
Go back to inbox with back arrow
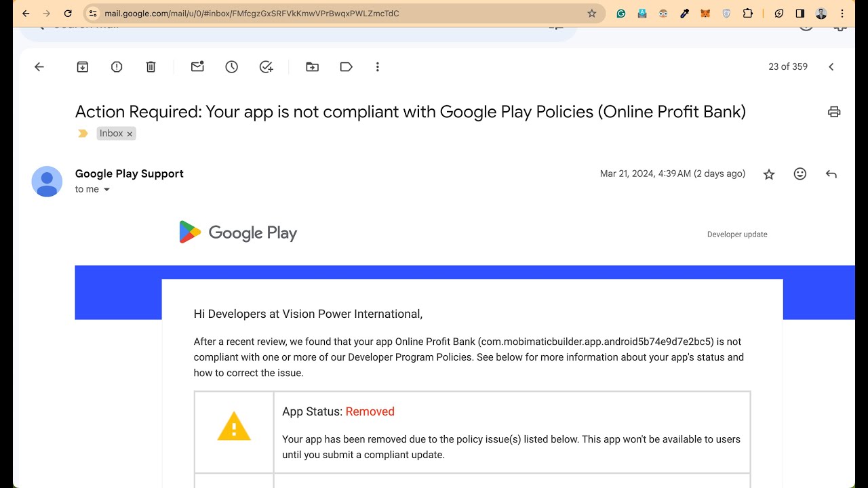click(x=39, y=66)
